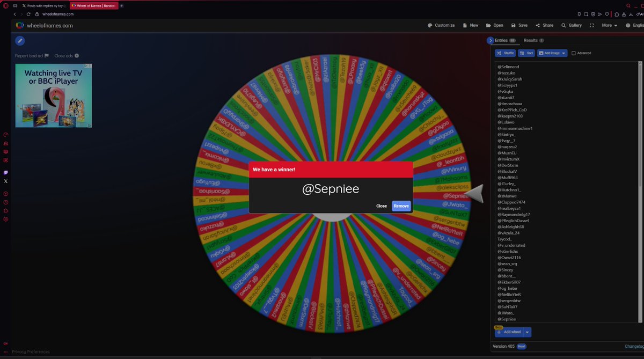The width and height of the screenshot is (644, 359).
Task: Open the extensions cube icon
Action: click(617, 14)
